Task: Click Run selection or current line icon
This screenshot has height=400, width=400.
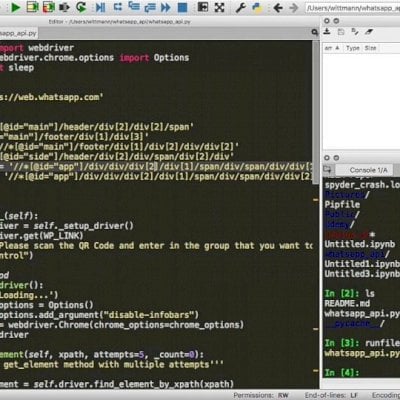Action: pos(65,7)
